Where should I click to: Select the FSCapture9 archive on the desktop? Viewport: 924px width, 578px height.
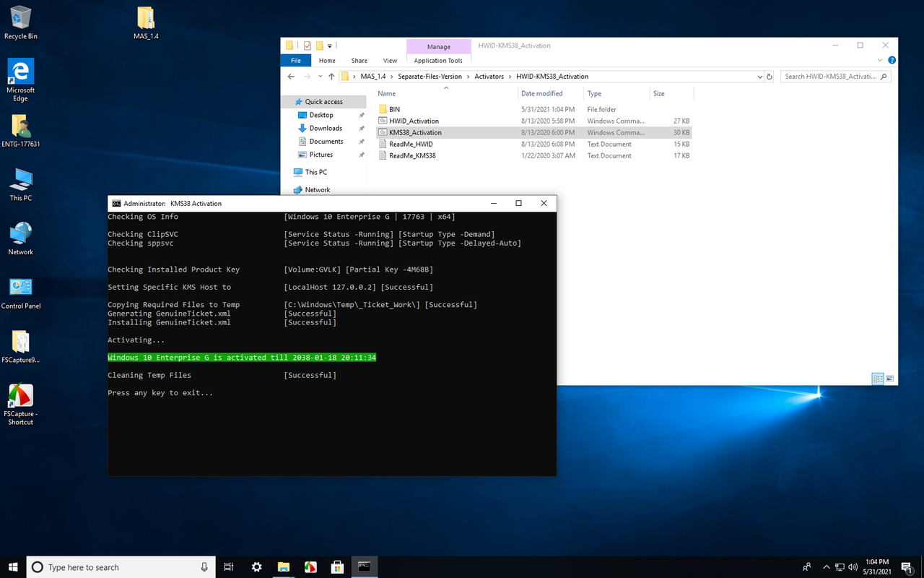click(21, 346)
